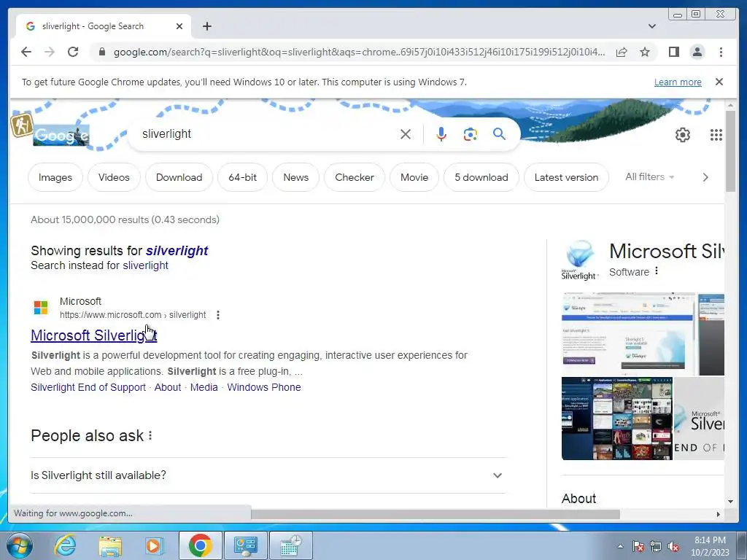747x560 pixels.
Task: Select the Latest version filter chip
Action: tap(566, 177)
